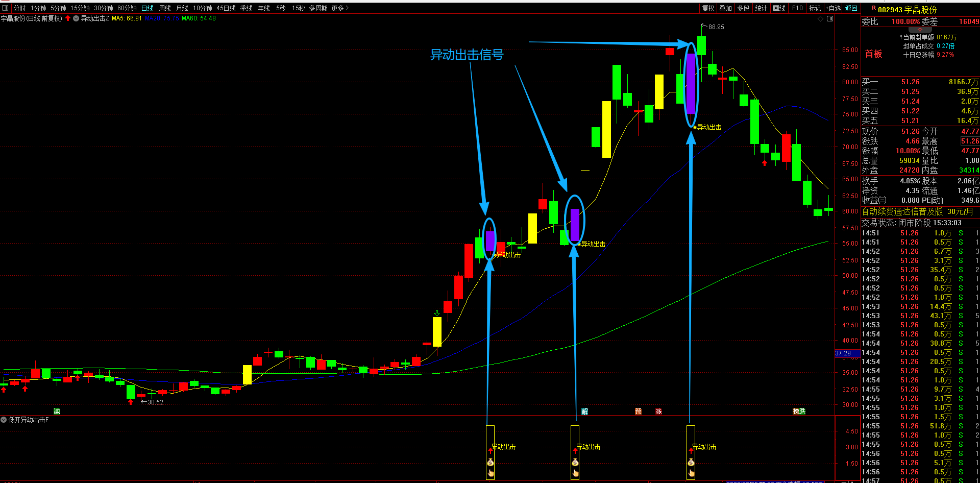Open the 统计 statistics tool
The image size is (980, 483).
click(761, 8)
